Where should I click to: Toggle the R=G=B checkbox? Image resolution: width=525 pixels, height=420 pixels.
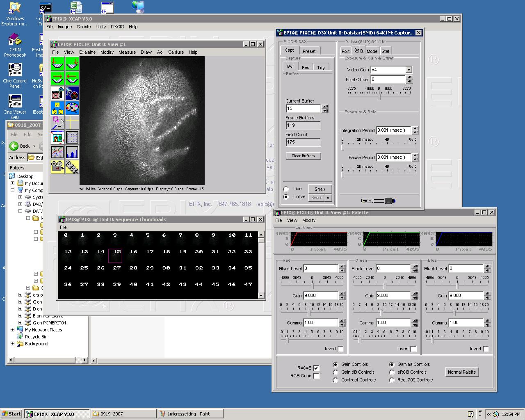pyautogui.click(x=316, y=368)
